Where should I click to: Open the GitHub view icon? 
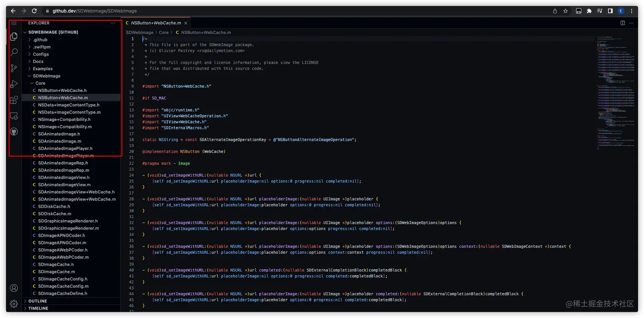[14, 132]
